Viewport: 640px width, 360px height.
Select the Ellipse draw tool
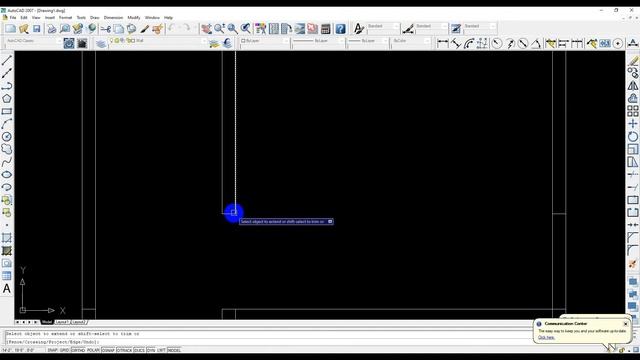coord(7,175)
